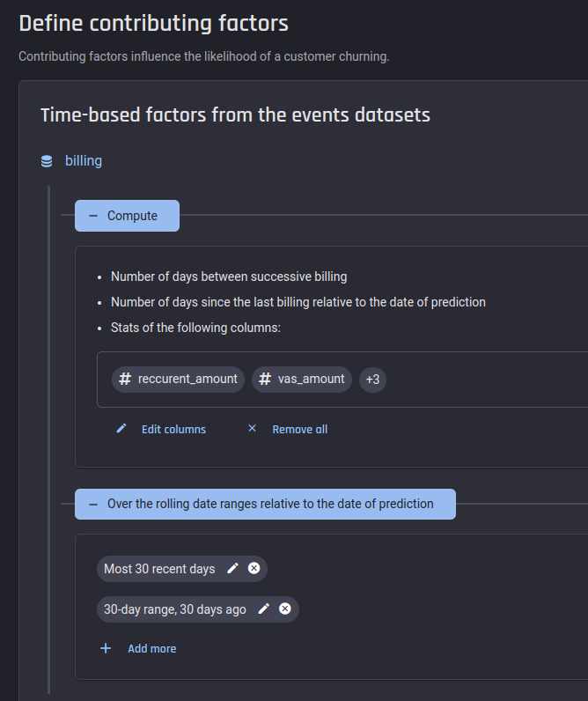This screenshot has height=701, width=588.
Task: Click the 'Define contributing factors' title
Action: click(x=154, y=23)
